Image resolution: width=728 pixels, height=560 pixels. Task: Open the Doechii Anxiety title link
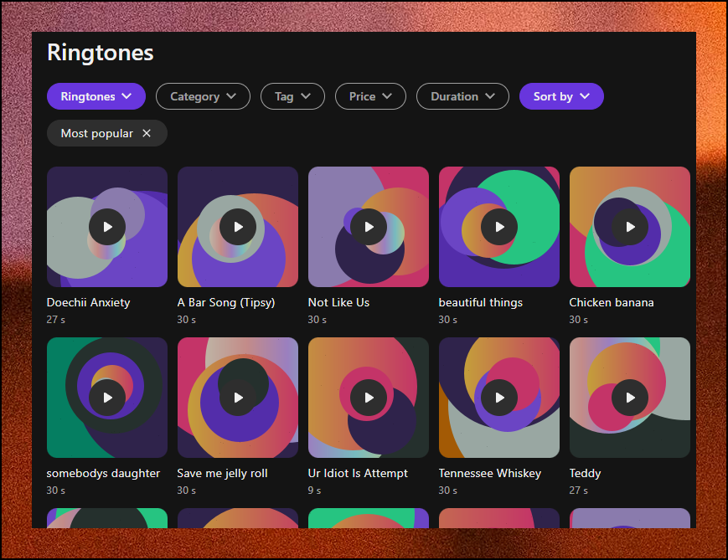point(88,302)
